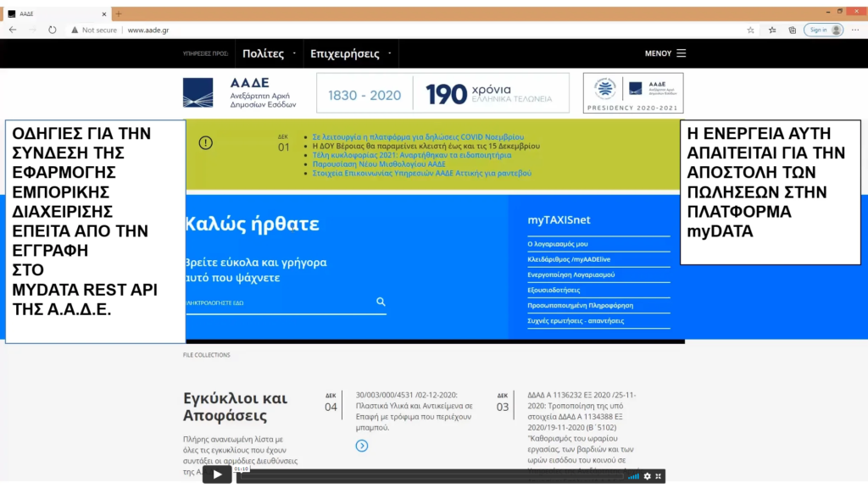The width and height of the screenshot is (868, 488).
Task: Click the exclamation alert icon
Action: tap(205, 142)
